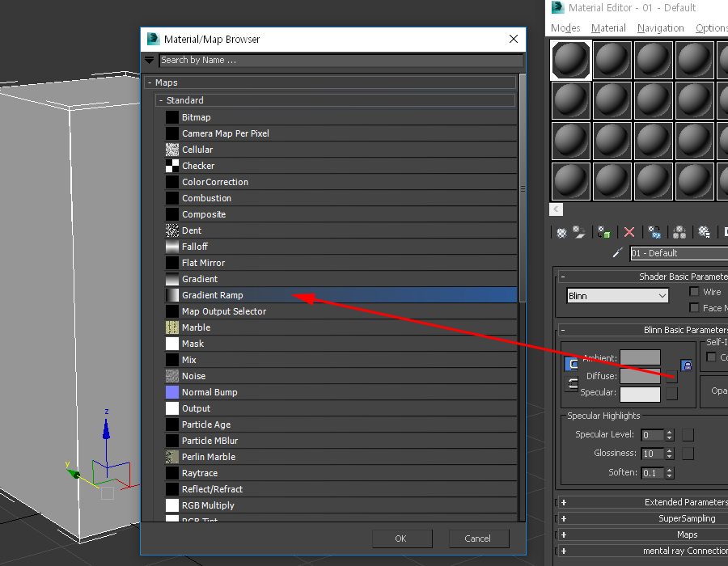This screenshot has width=728, height=566.
Task: Click OK in Material/Map Browser
Action: [x=402, y=539]
